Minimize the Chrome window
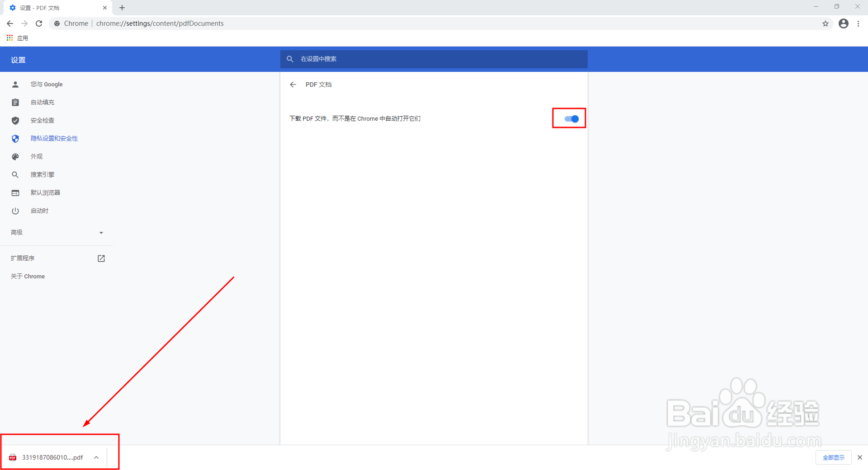Image resolution: width=868 pixels, height=470 pixels. tap(816, 7)
